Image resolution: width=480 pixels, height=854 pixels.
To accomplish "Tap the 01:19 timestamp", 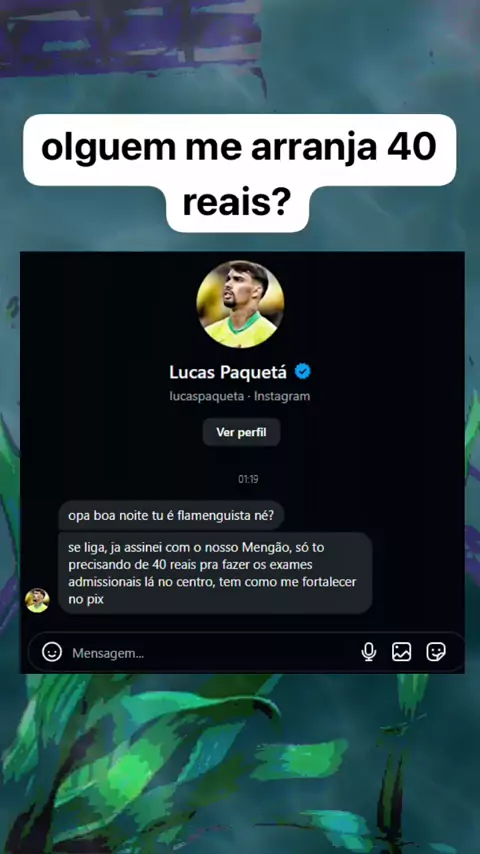I will click(248, 479).
